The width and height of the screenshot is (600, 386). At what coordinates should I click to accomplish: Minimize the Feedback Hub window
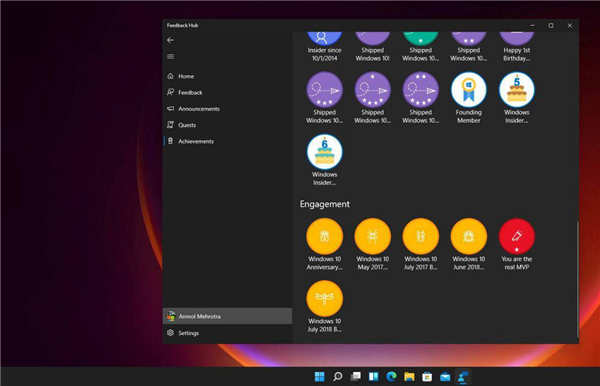[532, 25]
